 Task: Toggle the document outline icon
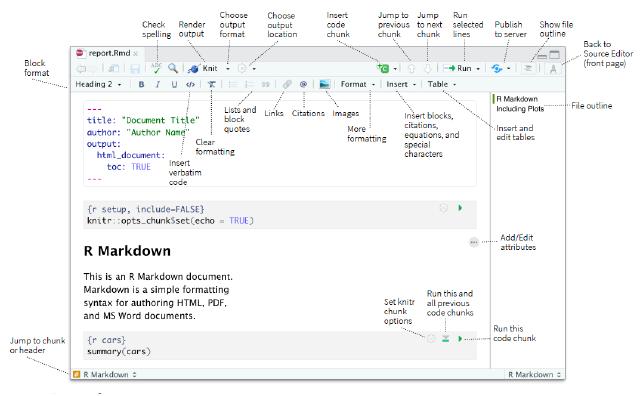tap(528, 69)
